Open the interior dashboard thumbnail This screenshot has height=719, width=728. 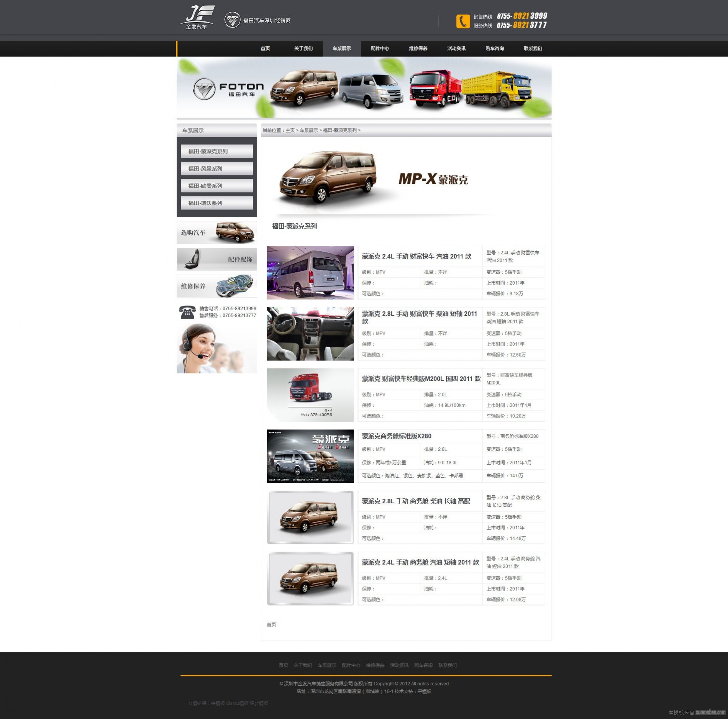click(x=310, y=334)
